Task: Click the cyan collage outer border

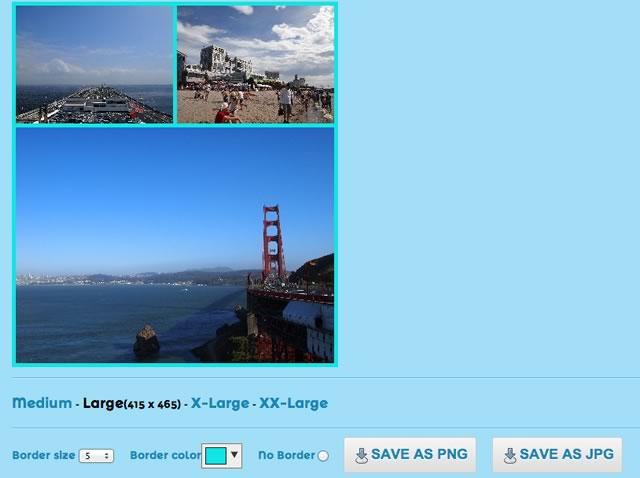Action: (x=175, y=365)
